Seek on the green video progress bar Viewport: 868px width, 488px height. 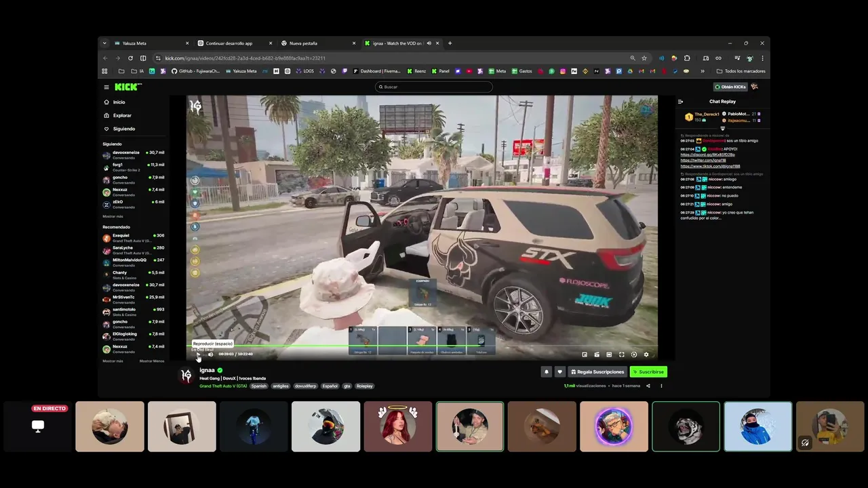422,346
